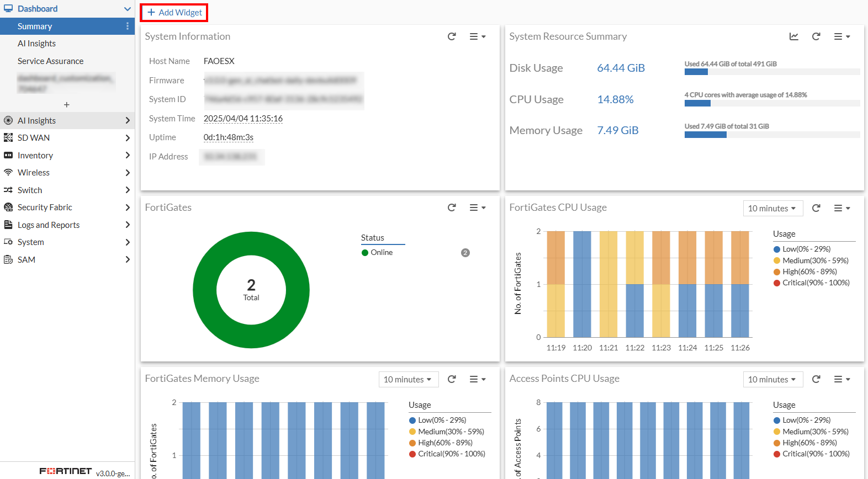Expand the SD WAN sidebar section
Screen dimensions: 868x479
point(67,138)
